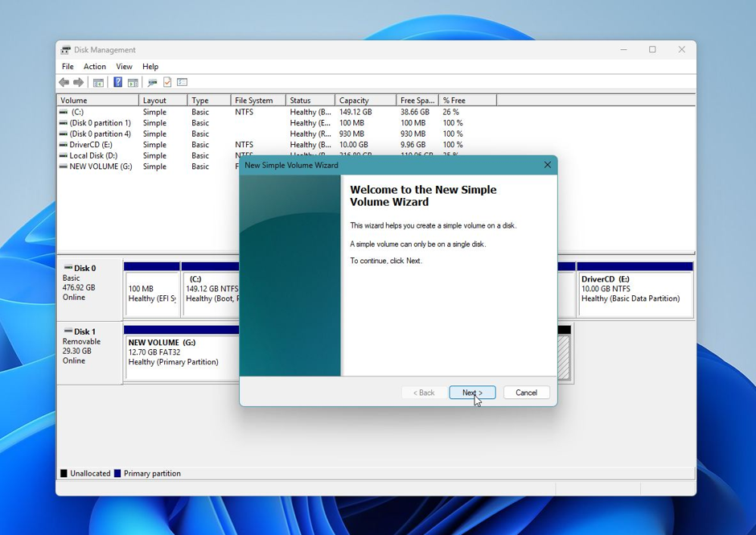Open the Help menu
Viewport: 756px width, 535px height.
tap(150, 67)
